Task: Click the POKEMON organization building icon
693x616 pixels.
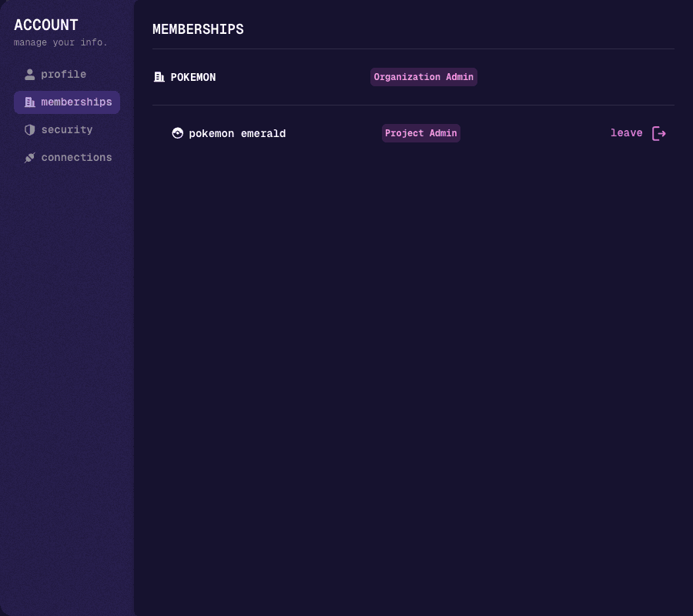Action: click(159, 77)
